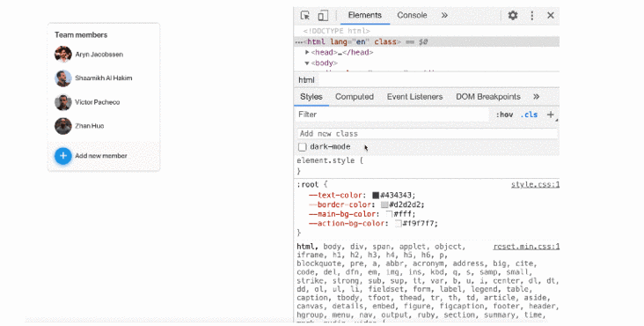
Task: Click Aryn Jacobssen's avatar
Action: (x=62, y=55)
